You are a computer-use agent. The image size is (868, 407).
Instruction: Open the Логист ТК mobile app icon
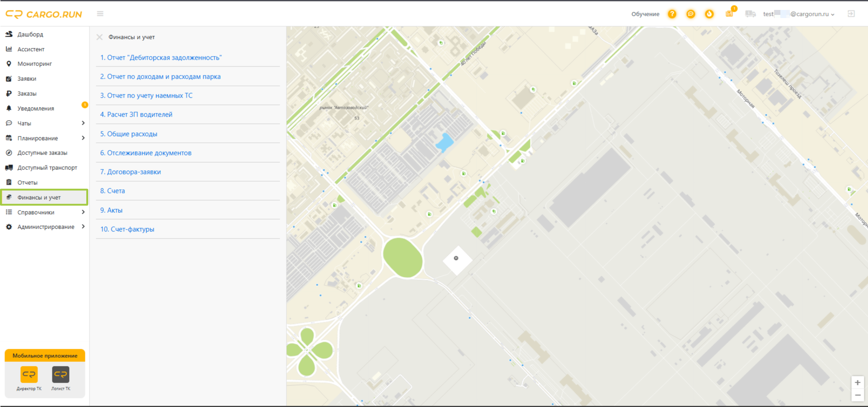click(x=61, y=374)
